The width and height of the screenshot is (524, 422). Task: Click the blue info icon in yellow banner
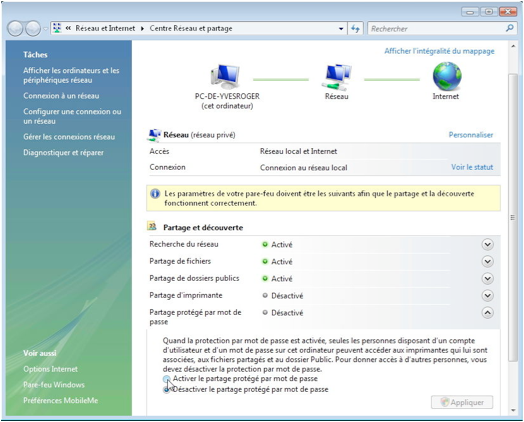click(155, 194)
